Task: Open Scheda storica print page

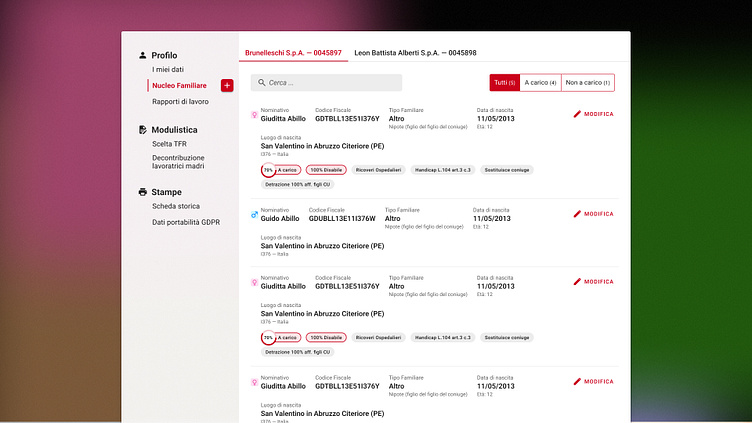Action: (x=176, y=206)
